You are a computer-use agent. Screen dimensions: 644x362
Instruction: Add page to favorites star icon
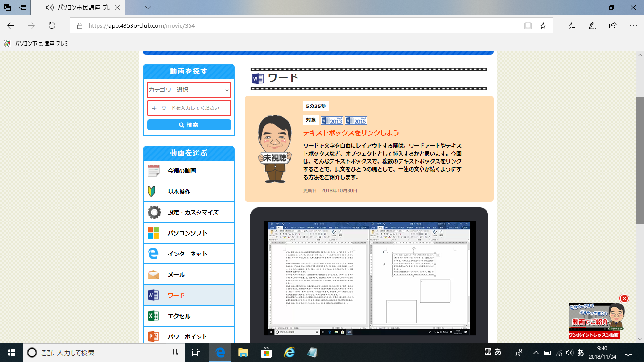[543, 26]
